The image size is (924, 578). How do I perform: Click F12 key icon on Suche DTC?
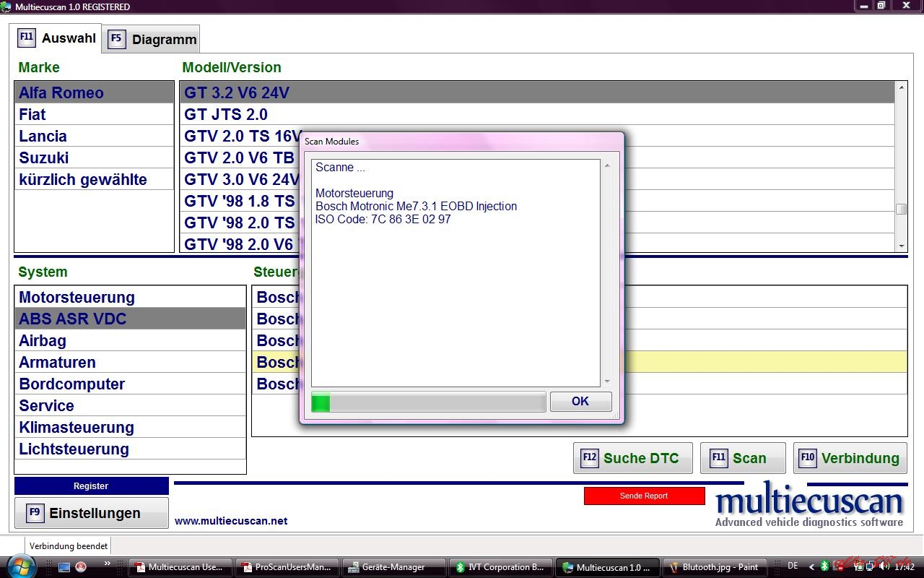tap(590, 458)
